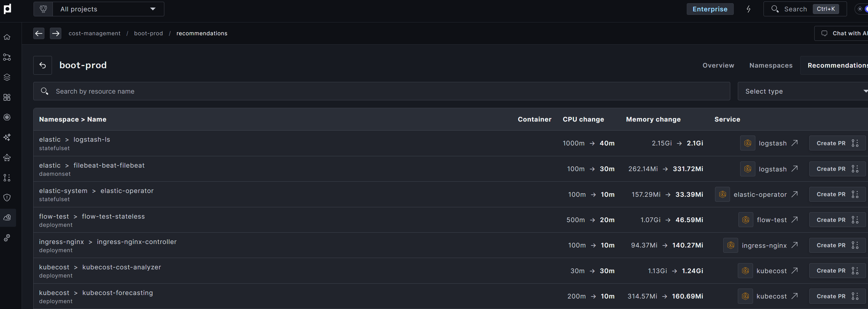
Task: Open the settings gears icon in sidebar
Action: point(7,238)
